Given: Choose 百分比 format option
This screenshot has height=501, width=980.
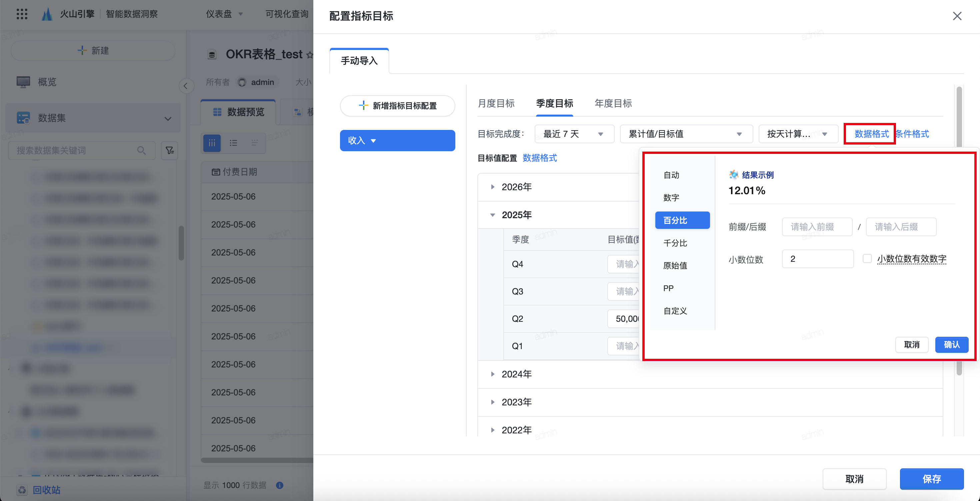Looking at the screenshot, I should (x=682, y=221).
